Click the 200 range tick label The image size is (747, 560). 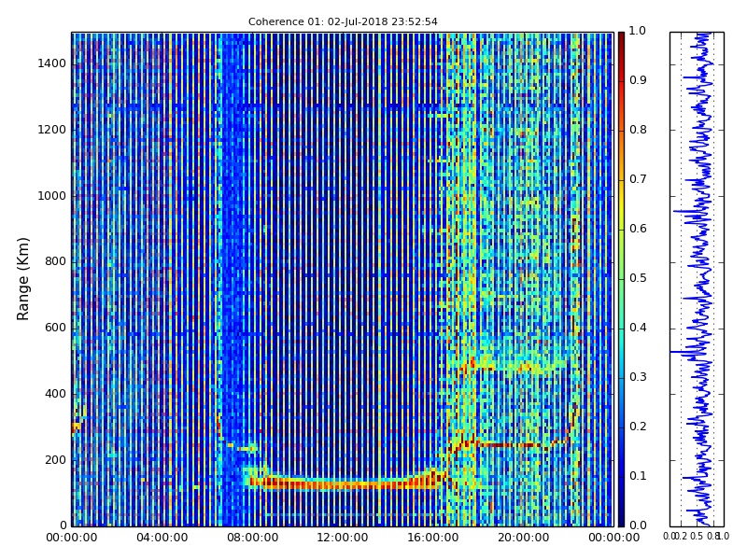(55, 460)
